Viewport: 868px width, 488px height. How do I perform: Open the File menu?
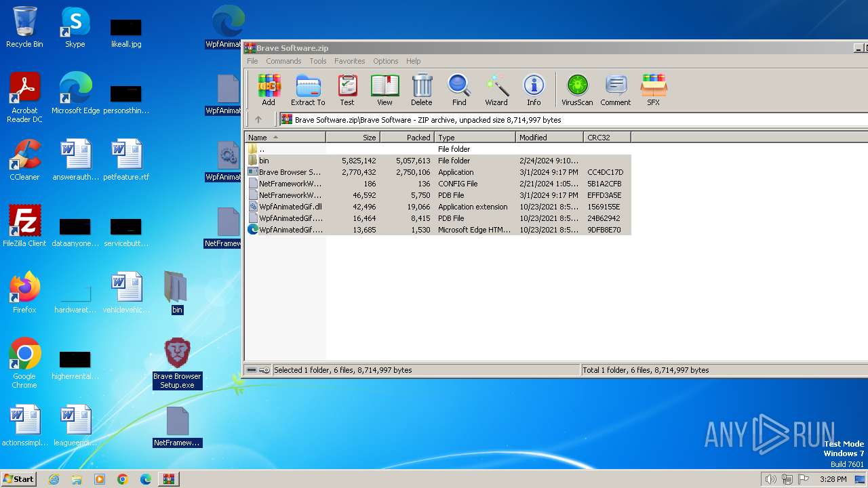pyautogui.click(x=252, y=61)
